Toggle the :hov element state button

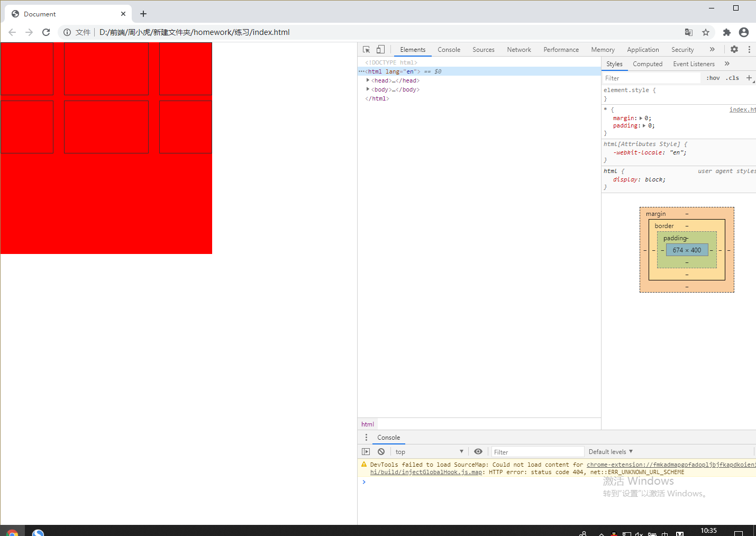click(713, 78)
